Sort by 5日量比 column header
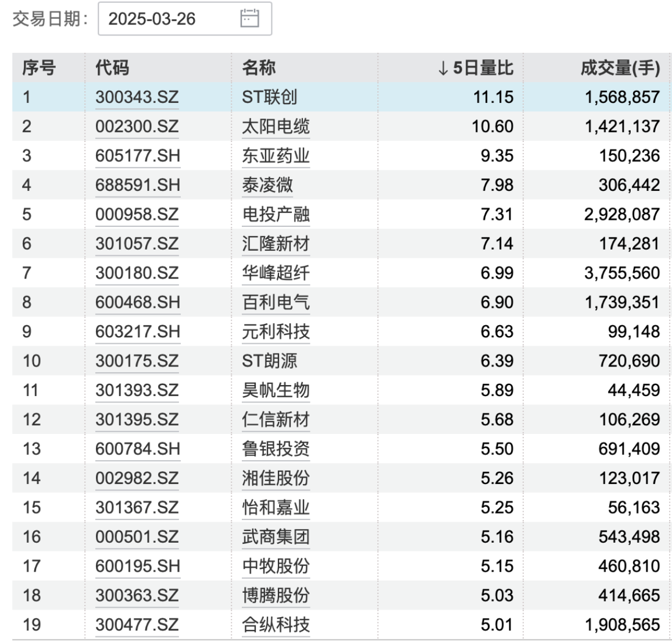672x641 pixels. (476, 68)
